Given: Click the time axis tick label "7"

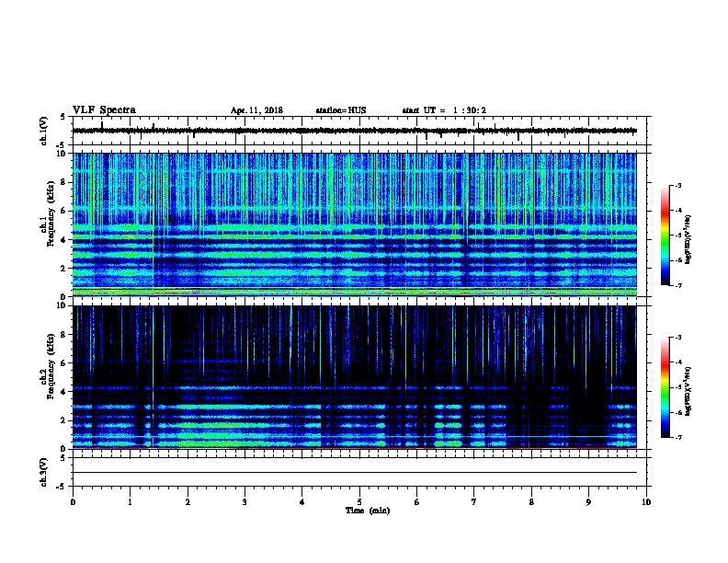Looking at the screenshot, I should pos(474,502).
